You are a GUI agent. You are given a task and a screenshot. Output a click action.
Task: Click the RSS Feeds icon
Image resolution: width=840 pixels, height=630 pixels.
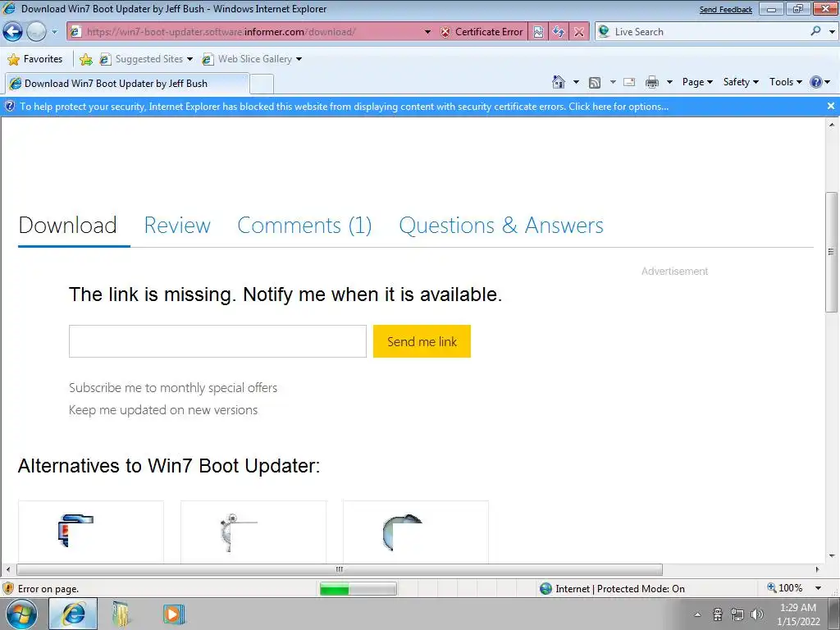(x=594, y=83)
